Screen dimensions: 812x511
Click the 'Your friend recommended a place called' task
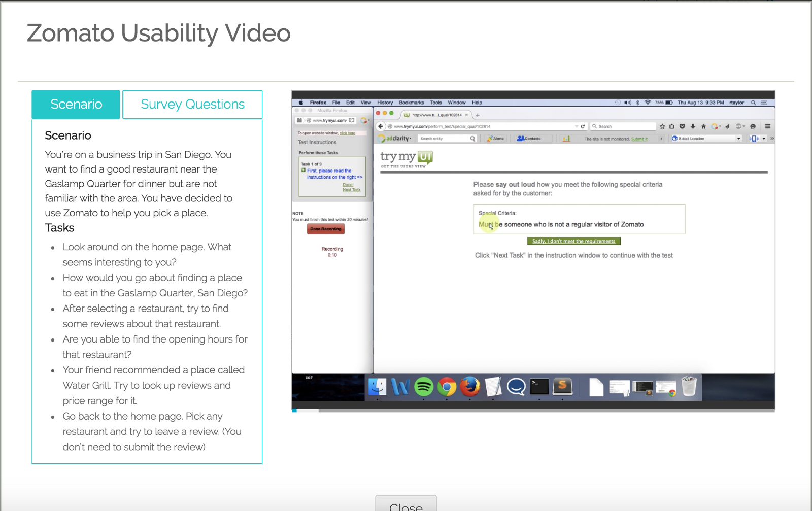pos(154,386)
